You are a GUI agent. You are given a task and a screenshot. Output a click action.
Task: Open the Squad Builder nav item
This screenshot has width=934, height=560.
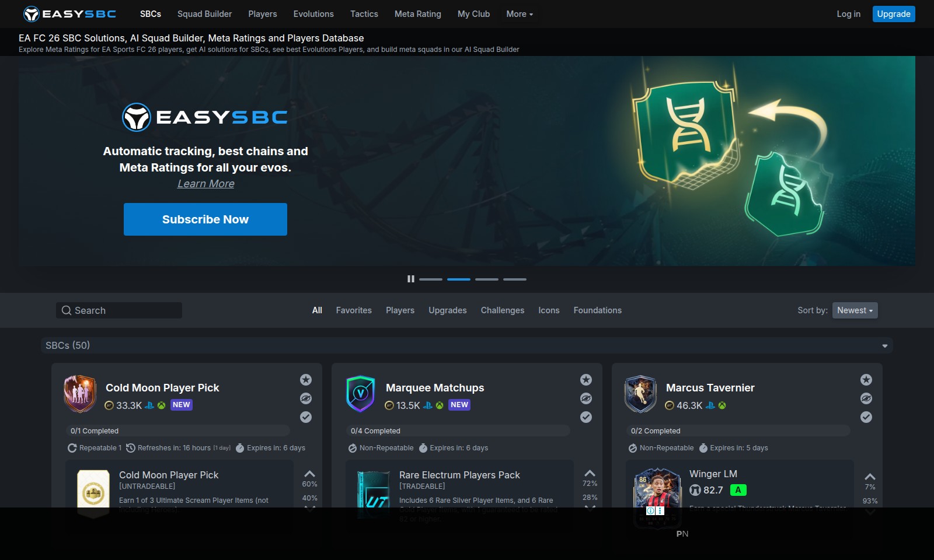click(204, 14)
